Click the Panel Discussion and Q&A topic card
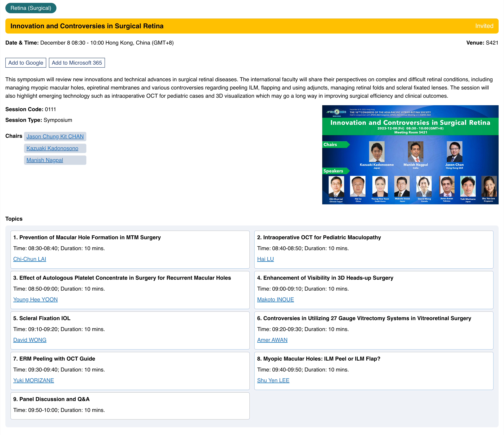The width and height of the screenshot is (504, 435). 130,406
